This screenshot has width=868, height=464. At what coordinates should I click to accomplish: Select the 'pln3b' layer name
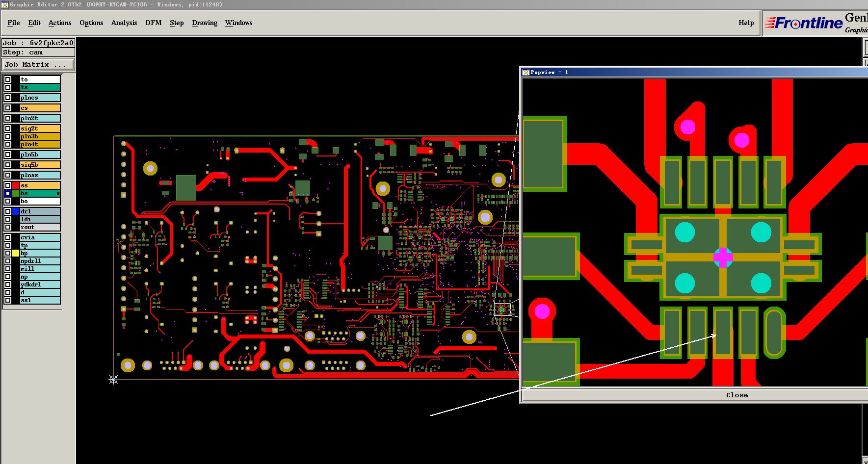pos(40,136)
